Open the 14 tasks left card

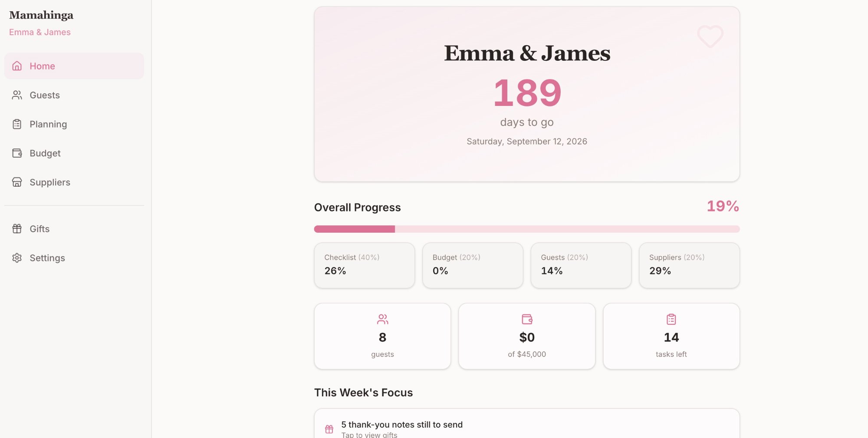(671, 336)
